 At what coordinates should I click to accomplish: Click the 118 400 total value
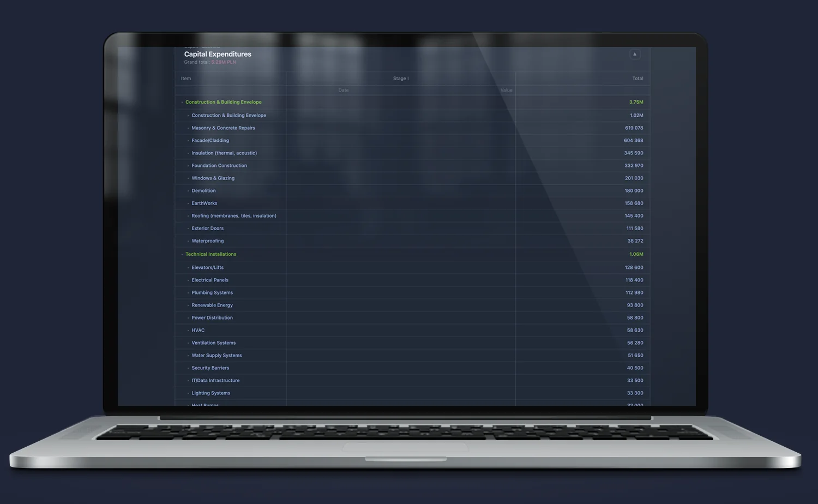634,280
